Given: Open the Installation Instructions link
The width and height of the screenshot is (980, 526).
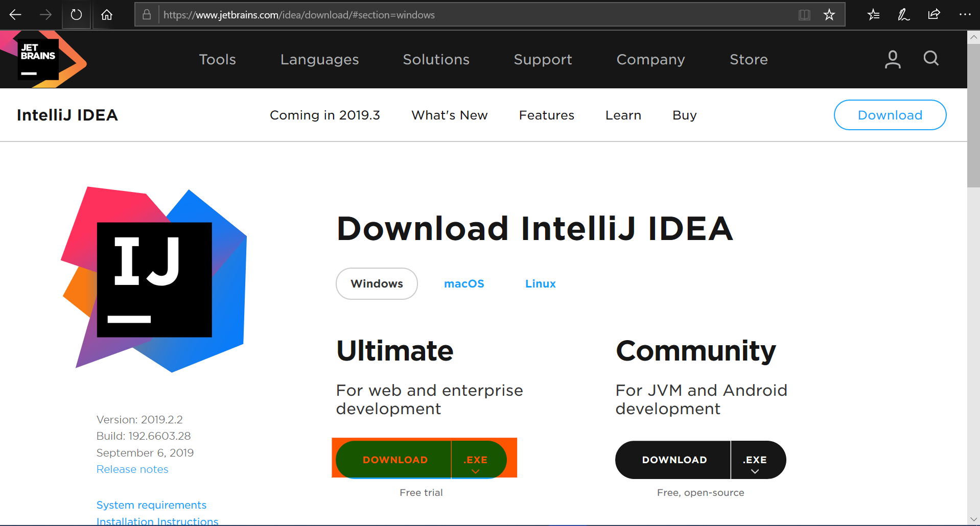Looking at the screenshot, I should click(x=157, y=521).
